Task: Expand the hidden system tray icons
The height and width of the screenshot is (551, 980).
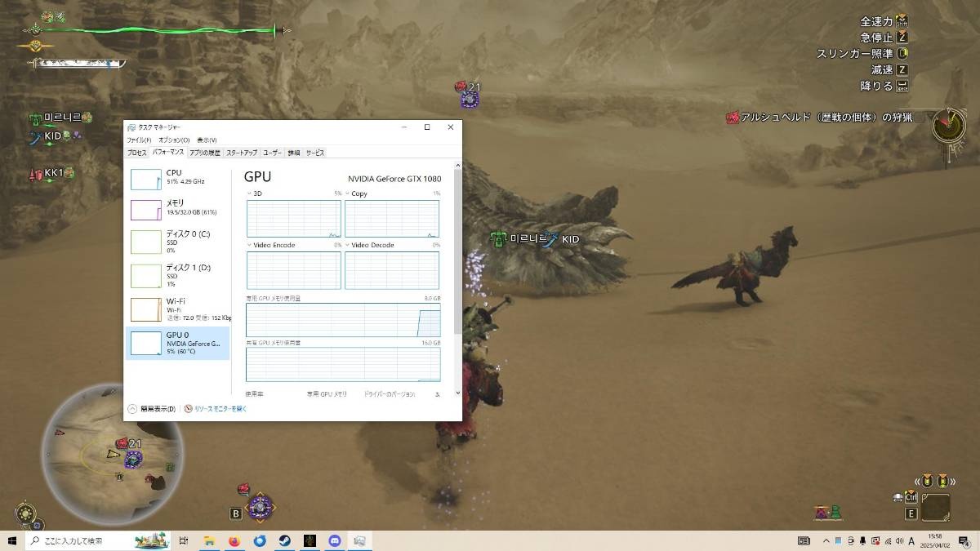Action: click(825, 540)
